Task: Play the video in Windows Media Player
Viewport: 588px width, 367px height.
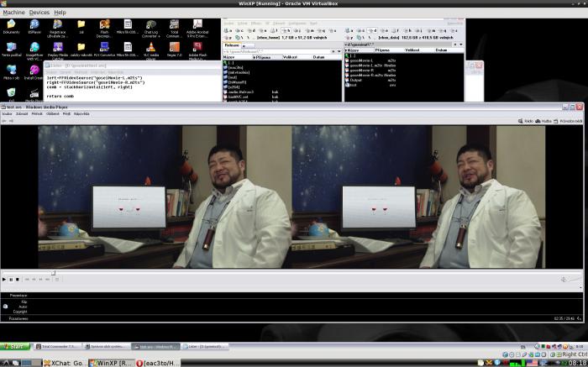Action: point(4,280)
